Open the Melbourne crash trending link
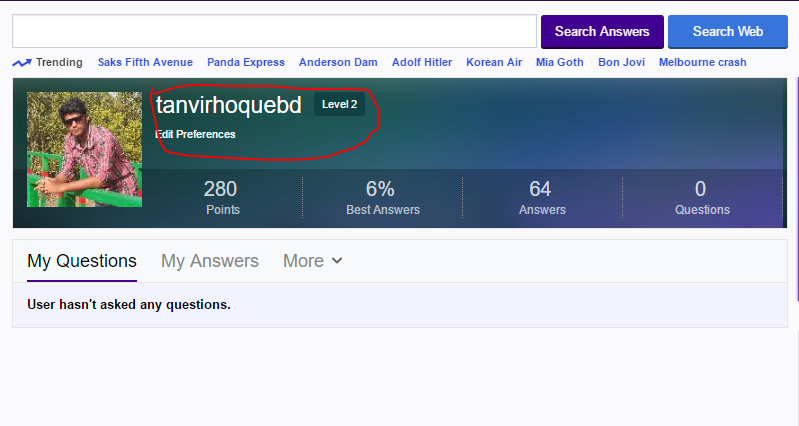Viewport: 799px width, 426px height. coord(702,62)
